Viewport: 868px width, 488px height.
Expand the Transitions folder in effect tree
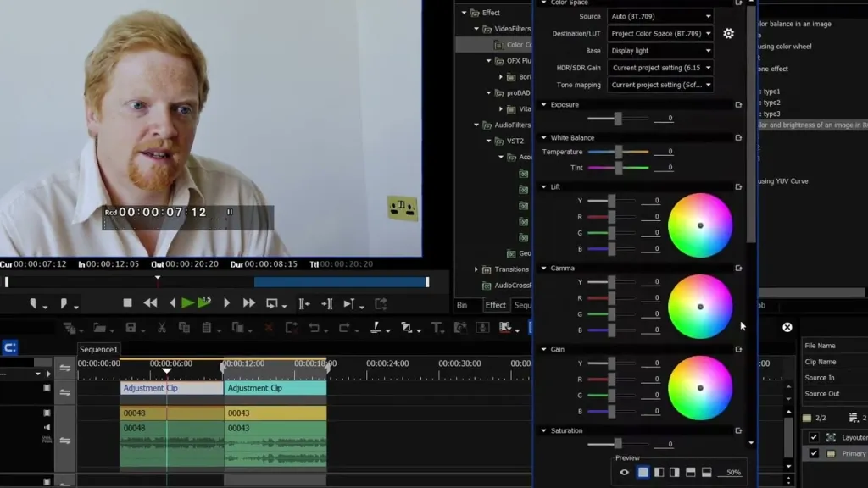476,269
